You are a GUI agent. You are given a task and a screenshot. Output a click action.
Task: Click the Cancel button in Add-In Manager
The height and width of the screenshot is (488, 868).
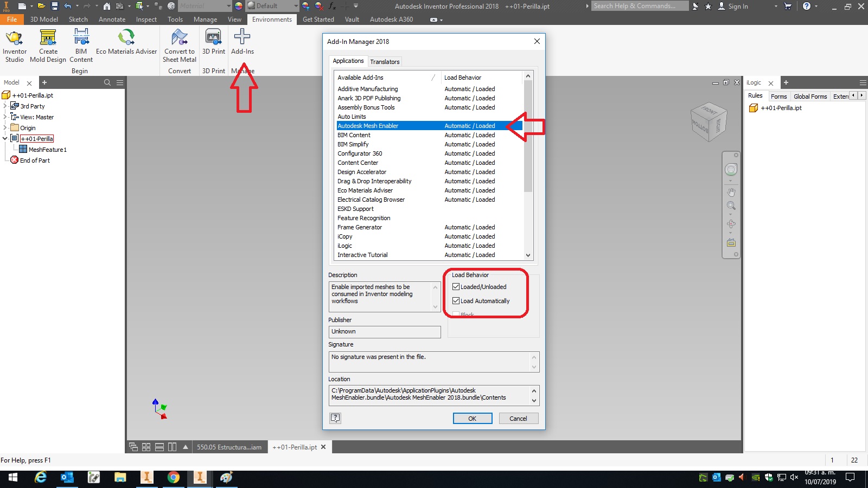tap(518, 418)
